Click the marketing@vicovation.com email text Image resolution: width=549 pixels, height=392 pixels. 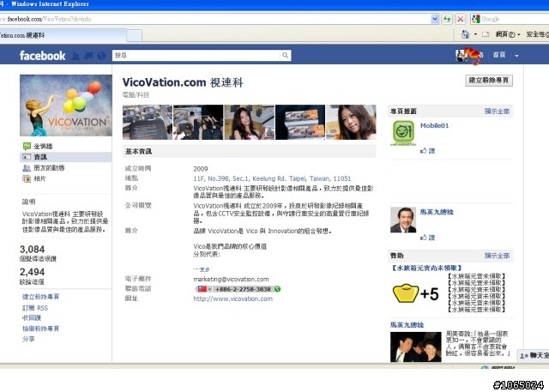(x=231, y=280)
